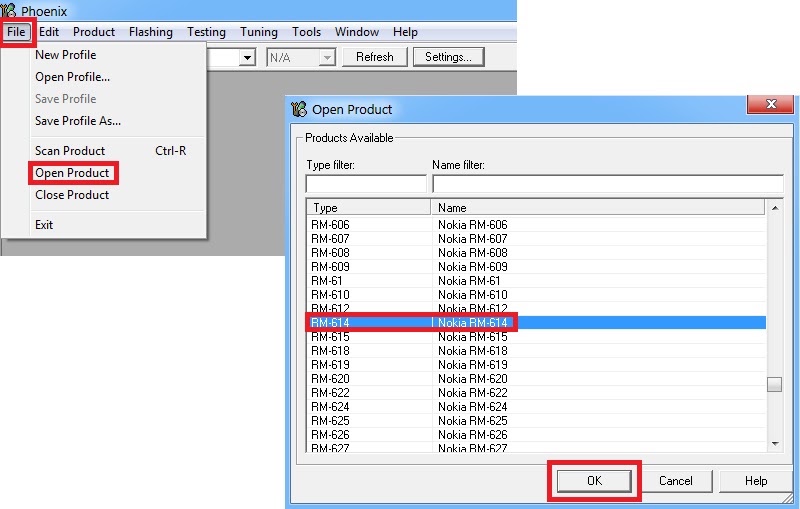Screen dimensions: 800x509
Task: Select the RM-608 row
Action: pyautogui.click(x=536, y=253)
